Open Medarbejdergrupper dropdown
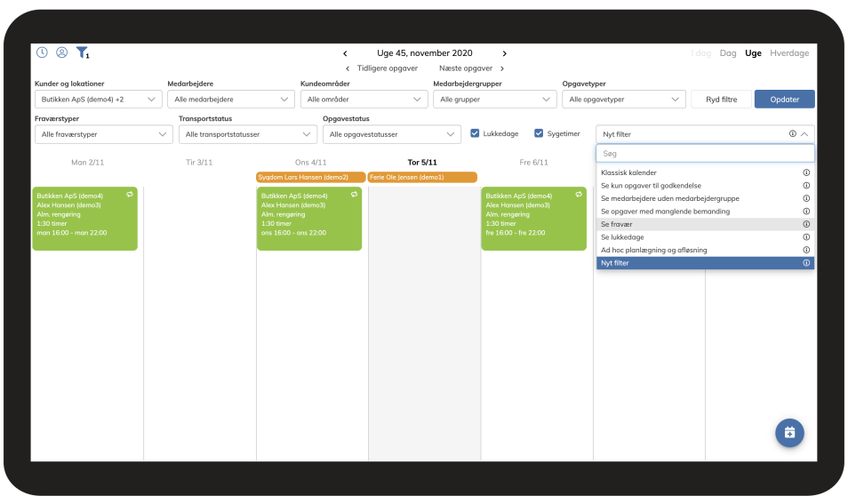Screen dimensions: 848x504 tap(495, 100)
